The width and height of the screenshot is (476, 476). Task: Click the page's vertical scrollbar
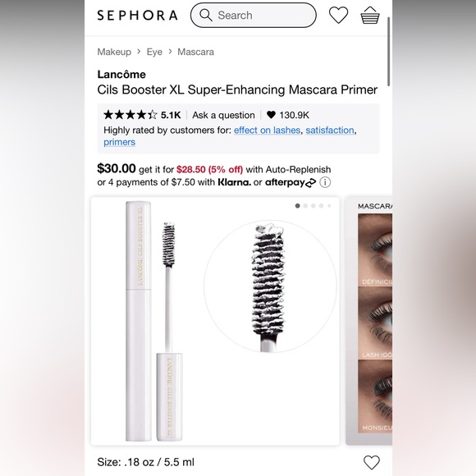tap(388, 52)
